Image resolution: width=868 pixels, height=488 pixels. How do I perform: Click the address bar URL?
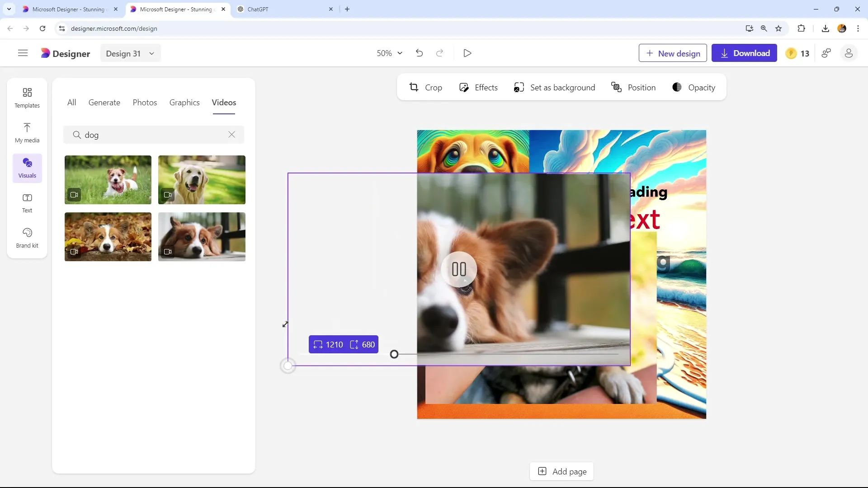coord(114,28)
